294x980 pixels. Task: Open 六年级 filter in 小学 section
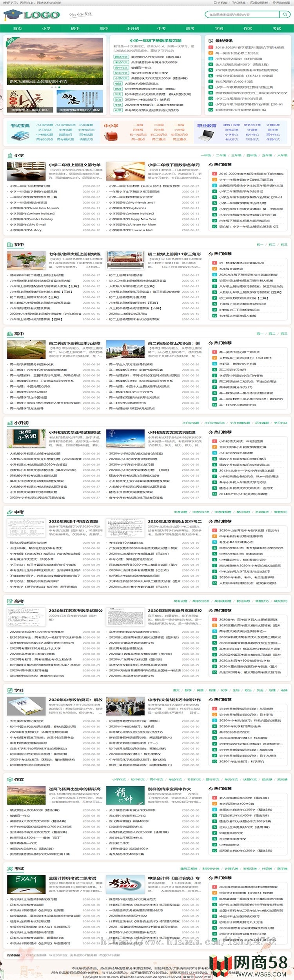[282, 156]
